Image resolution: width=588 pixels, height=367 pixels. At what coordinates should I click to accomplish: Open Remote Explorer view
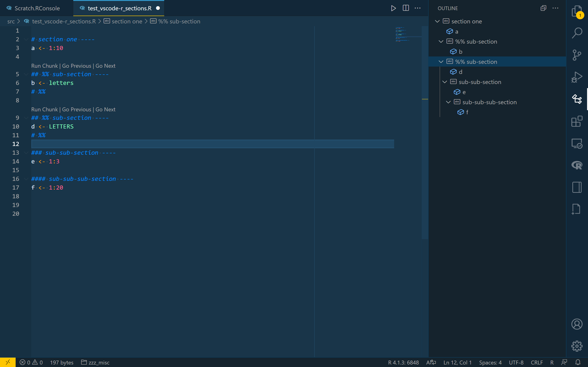click(x=577, y=143)
